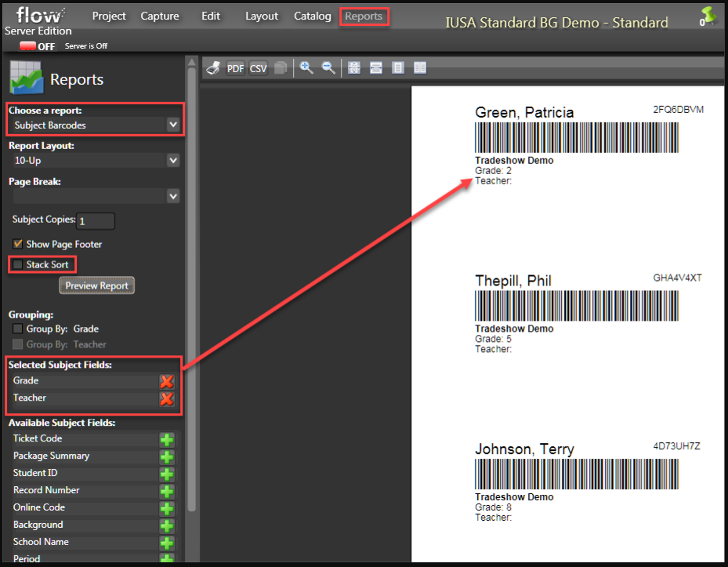The width and height of the screenshot is (728, 567).
Task: Open the Catalog menu
Action: (x=312, y=16)
